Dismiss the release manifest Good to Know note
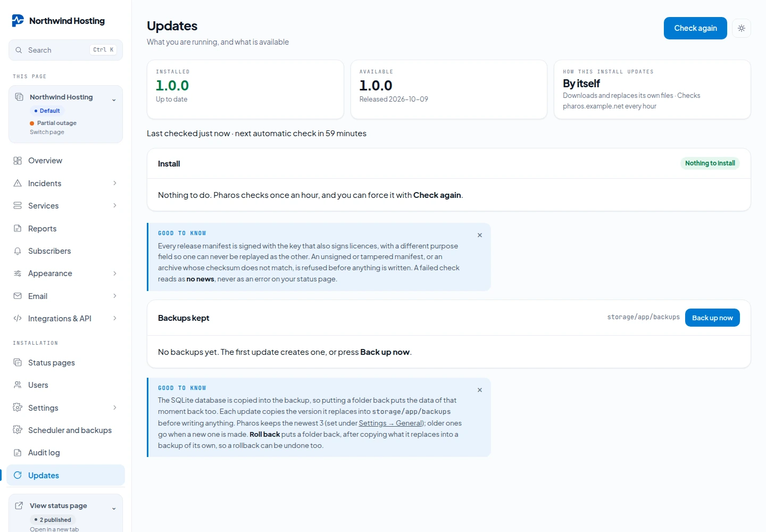This screenshot has height=532, width=766. coord(480,235)
